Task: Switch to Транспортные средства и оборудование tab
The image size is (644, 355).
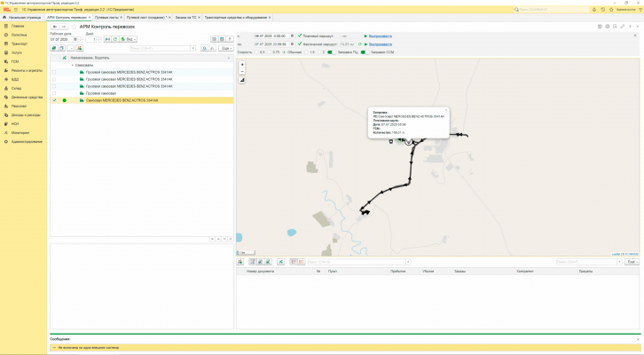Action: (x=236, y=17)
